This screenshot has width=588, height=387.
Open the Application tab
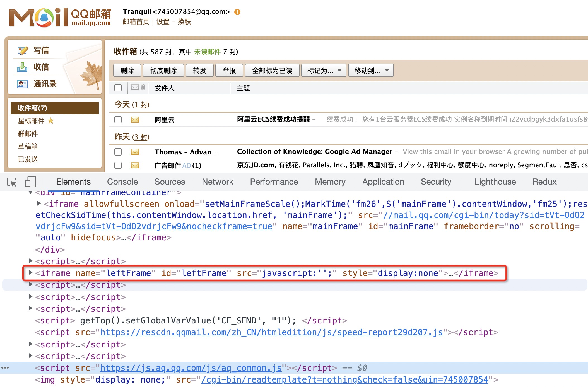click(x=383, y=182)
